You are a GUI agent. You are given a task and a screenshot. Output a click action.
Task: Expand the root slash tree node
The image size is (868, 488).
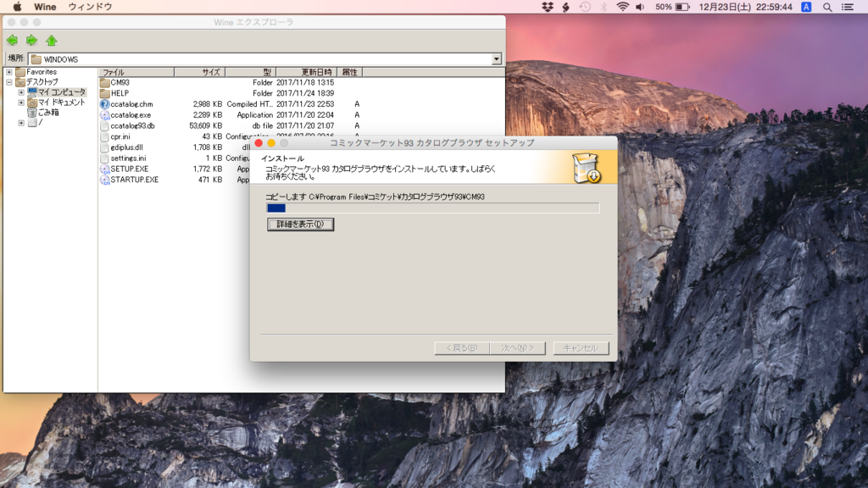click(21, 123)
